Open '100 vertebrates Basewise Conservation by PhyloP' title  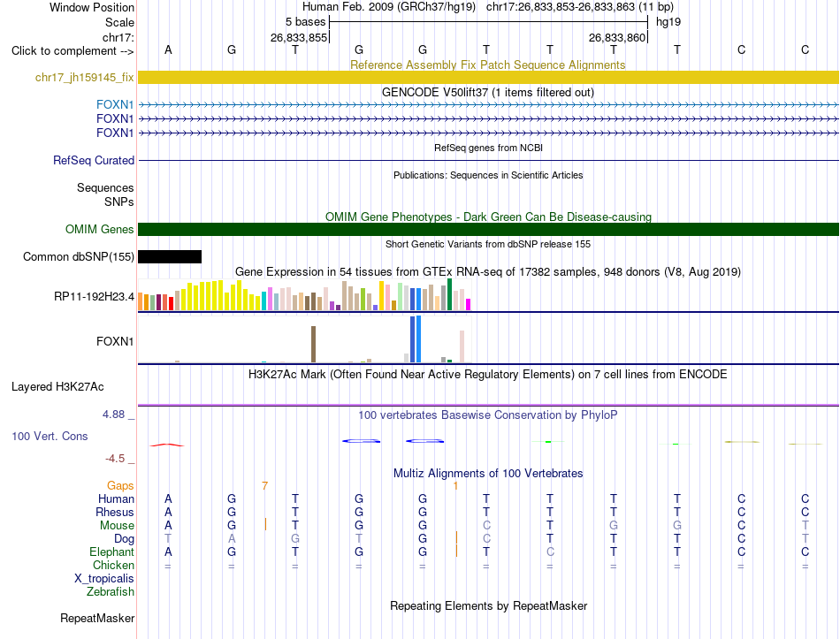[x=487, y=415]
